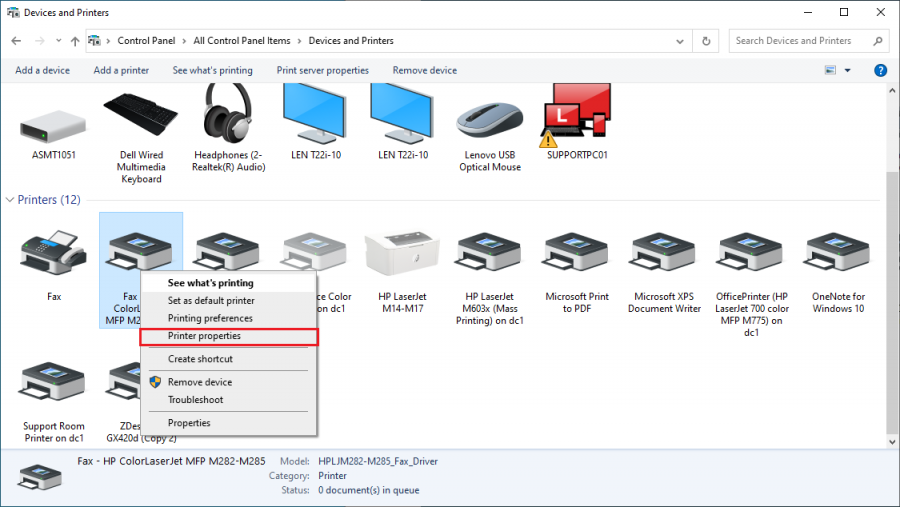Screen dimensions: 900x507
Task: Click Add a printer in toolbar
Action: click(121, 70)
